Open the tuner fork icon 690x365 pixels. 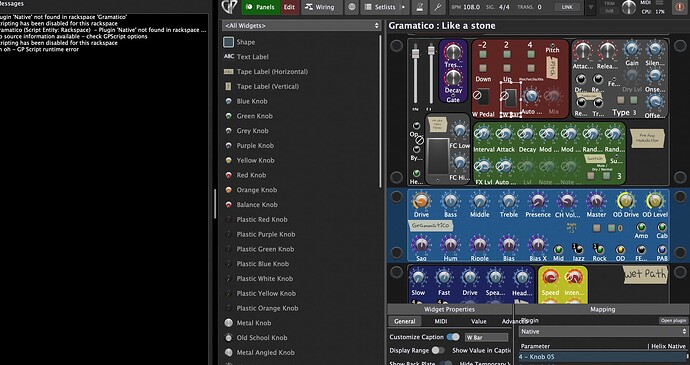(x=437, y=7)
